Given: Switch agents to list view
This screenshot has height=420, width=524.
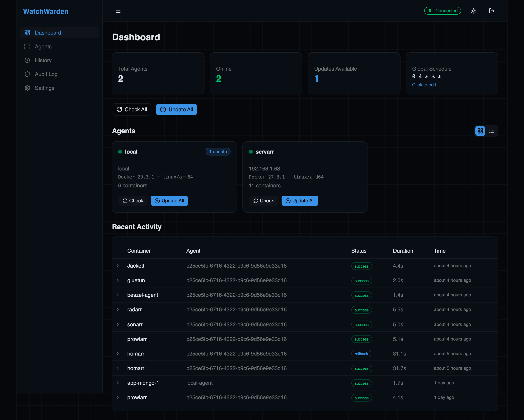Looking at the screenshot, I should 492,131.
